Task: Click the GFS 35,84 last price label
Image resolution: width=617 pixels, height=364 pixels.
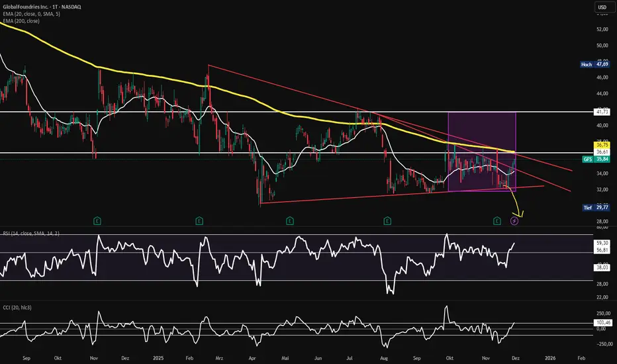Action: coord(596,159)
